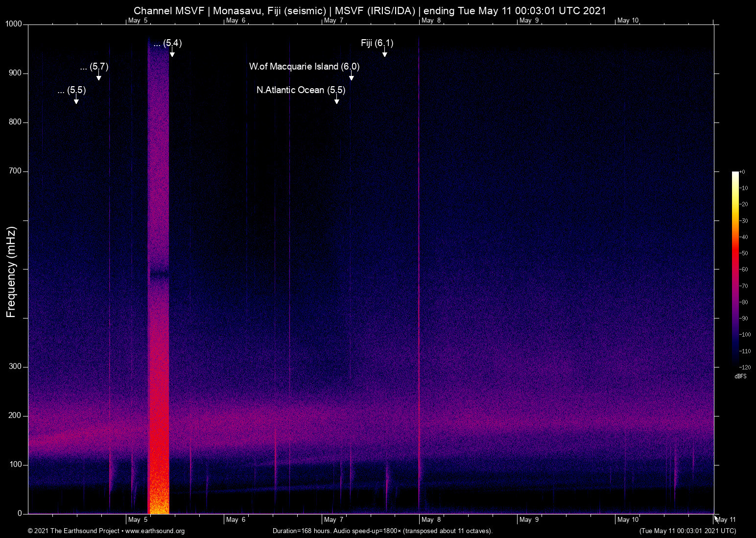Select the N.Atlantic Ocean (5.5) arrow marker
Screen dimensions: 756x538
pyautogui.click(x=337, y=100)
